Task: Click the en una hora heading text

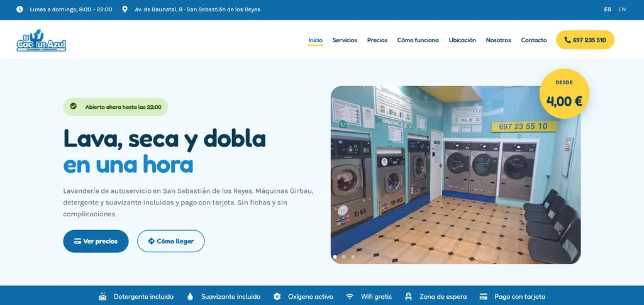Action: coord(128,164)
